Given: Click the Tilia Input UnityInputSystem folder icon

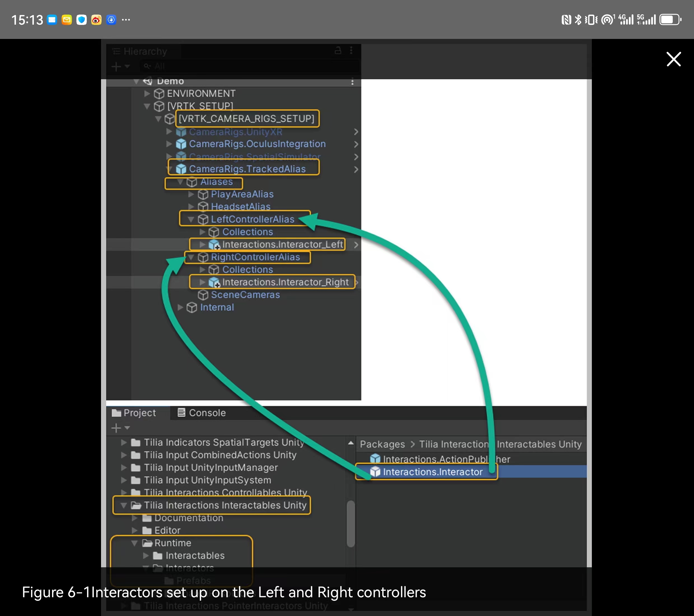Looking at the screenshot, I should [136, 480].
